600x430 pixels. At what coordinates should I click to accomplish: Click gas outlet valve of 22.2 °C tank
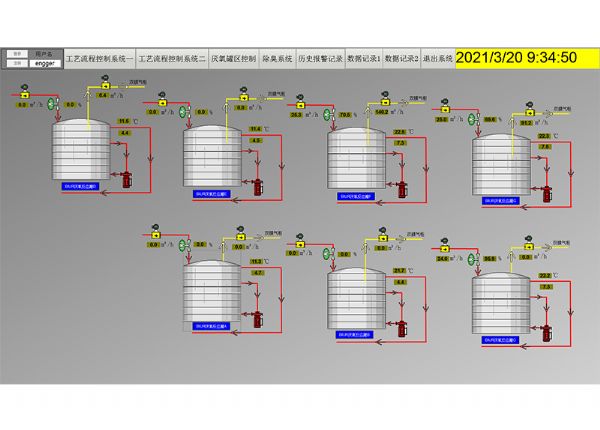coord(529,244)
